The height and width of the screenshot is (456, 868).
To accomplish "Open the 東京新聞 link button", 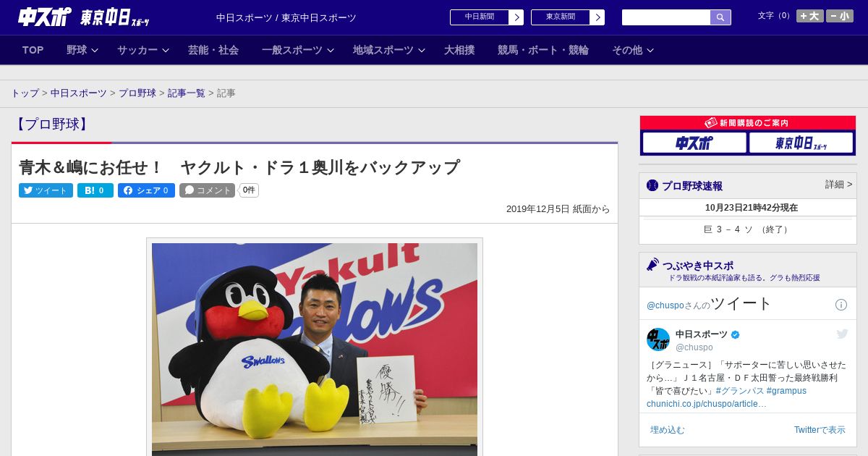I will pyautogui.click(x=561, y=17).
